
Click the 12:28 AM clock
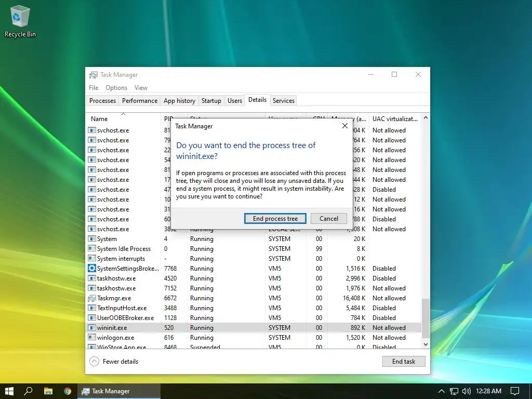click(488, 391)
